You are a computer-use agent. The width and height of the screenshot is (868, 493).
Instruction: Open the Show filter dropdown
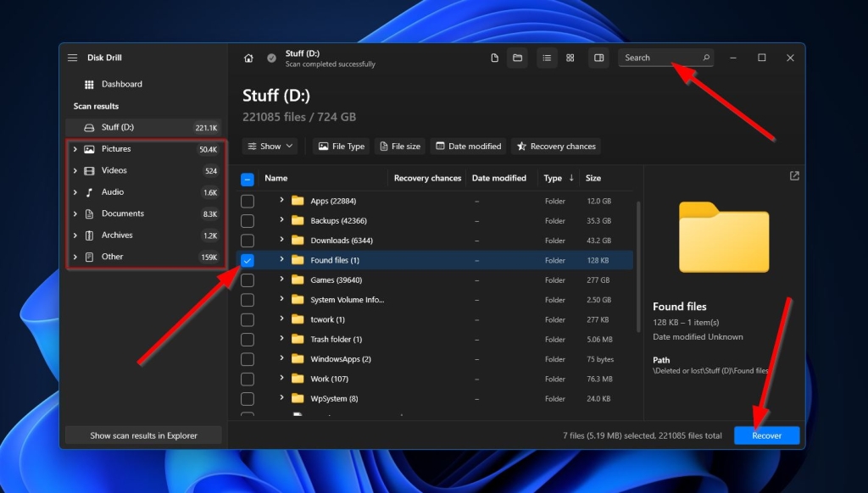click(x=270, y=146)
